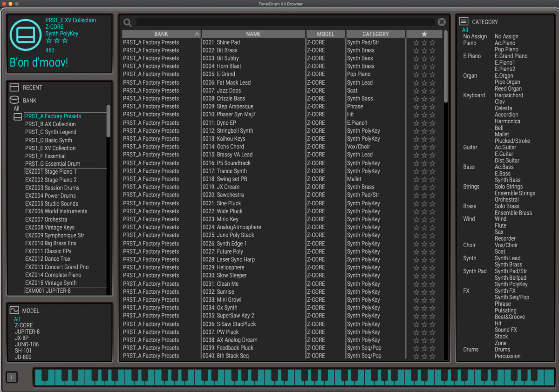Viewport: 559px width, 392px height.
Task: Click the CATEGORY list icon
Action: (x=464, y=21)
